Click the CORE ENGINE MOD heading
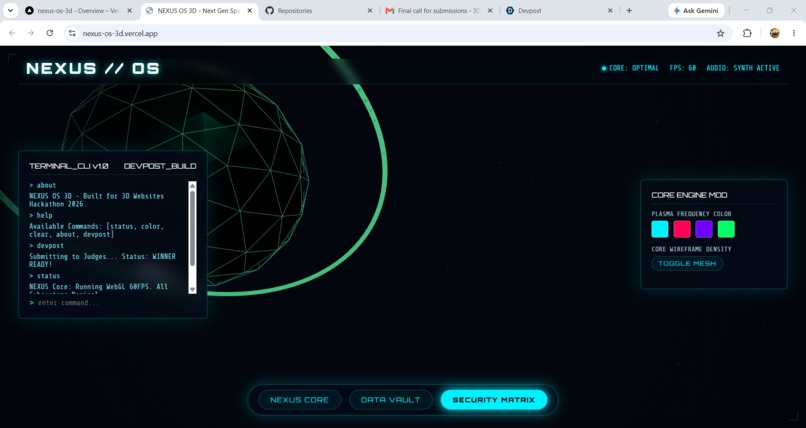 tap(689, 195)
